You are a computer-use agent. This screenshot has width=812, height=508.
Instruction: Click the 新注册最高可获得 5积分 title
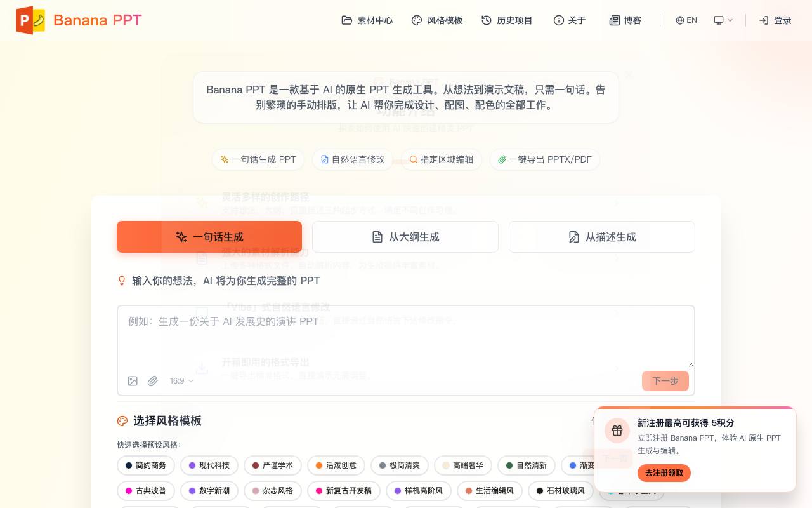click(686, 423)
